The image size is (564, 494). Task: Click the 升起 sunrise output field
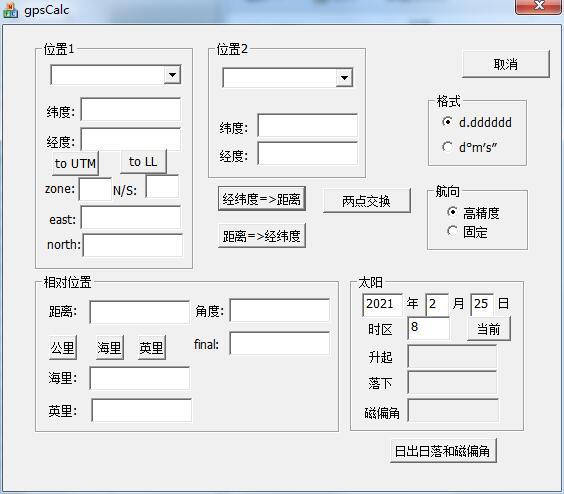[452, 356]
